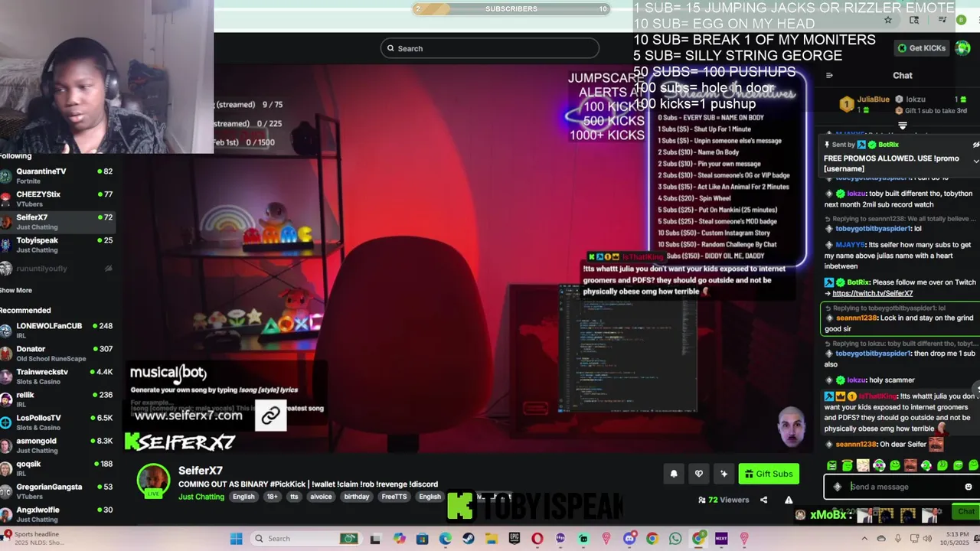Click the warning report triangle icon

[789, 500]
